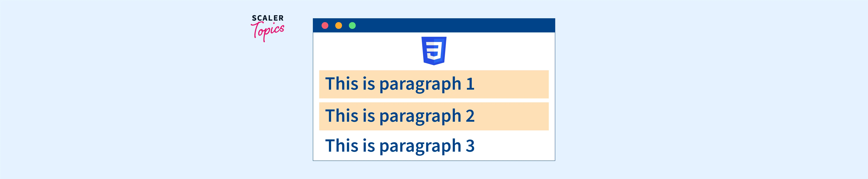Click the empty highlighted area right of paragraph 2
Image resolution: width=868 pixels, height=179 pixels.
(512, 116)
